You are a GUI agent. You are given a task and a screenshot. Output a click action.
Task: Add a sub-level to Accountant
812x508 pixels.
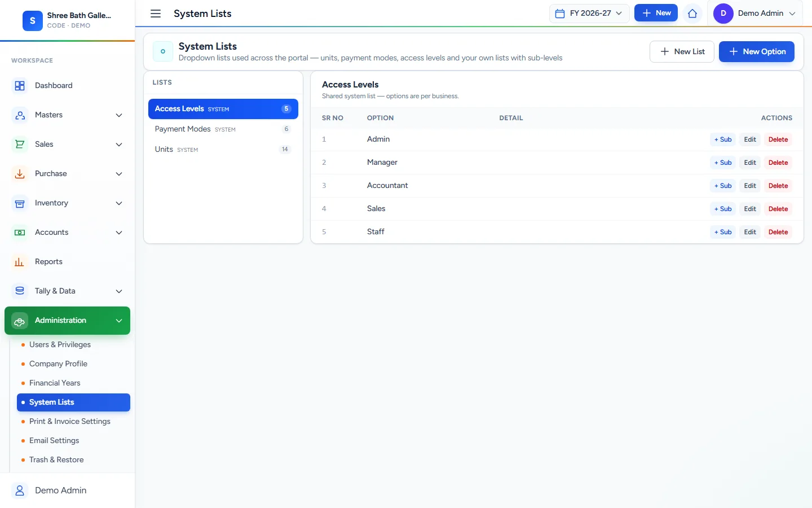[723, 186]
